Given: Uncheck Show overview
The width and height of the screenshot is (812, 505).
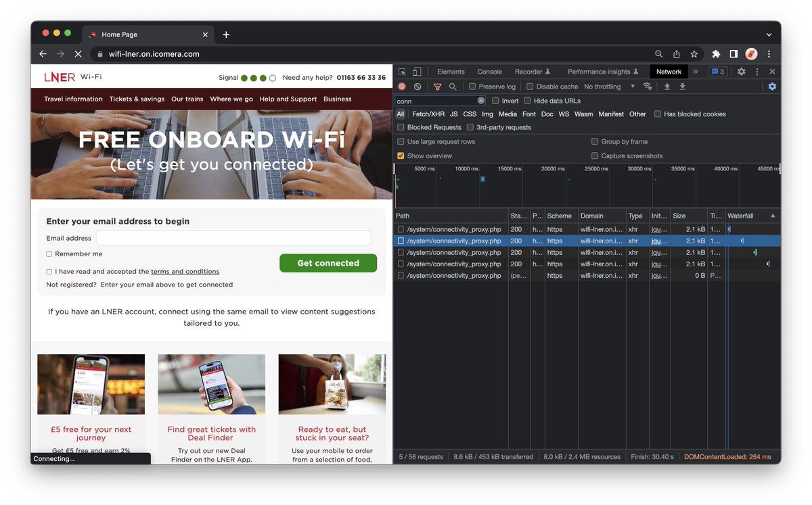Looking at the screenshot, I should (x=401, y=156).
